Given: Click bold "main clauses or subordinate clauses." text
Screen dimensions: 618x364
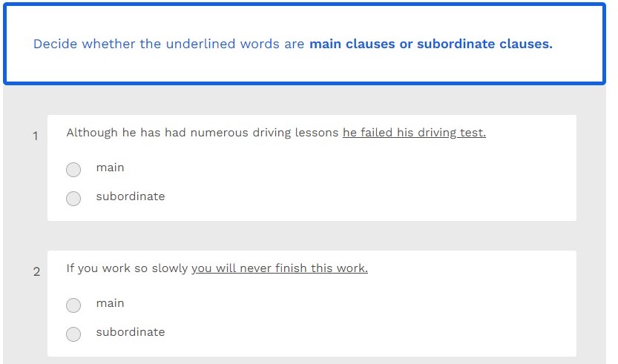Looking at the screenshot, I should [x=430, y=44].
